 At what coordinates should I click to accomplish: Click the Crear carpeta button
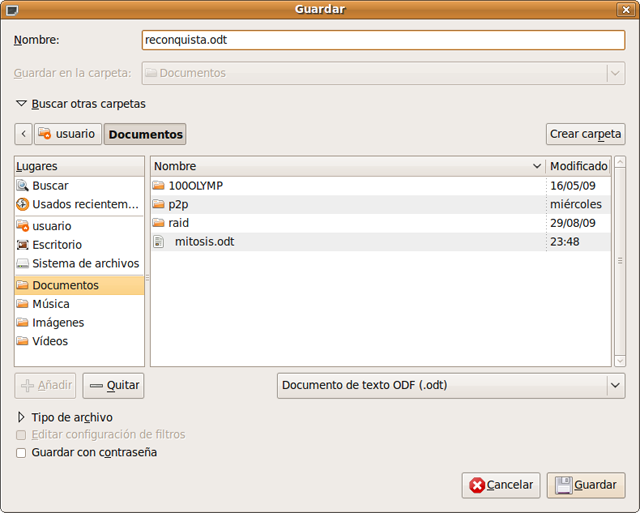click(x=585, y=134)
